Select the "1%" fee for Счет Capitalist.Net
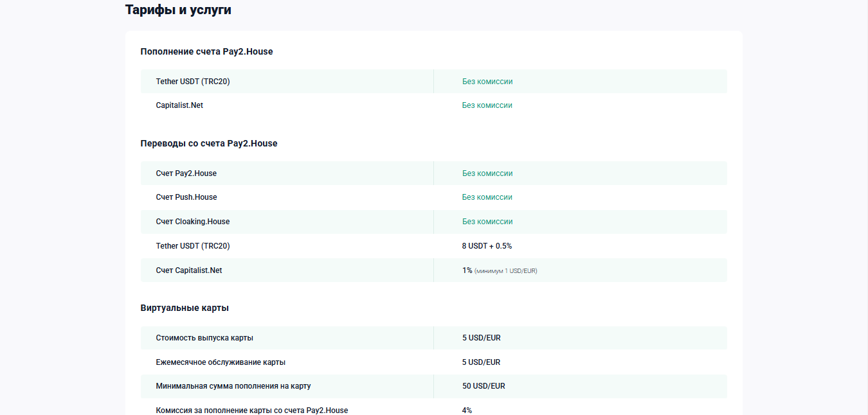This screenshot has width=868, height=415. [467, 270]
